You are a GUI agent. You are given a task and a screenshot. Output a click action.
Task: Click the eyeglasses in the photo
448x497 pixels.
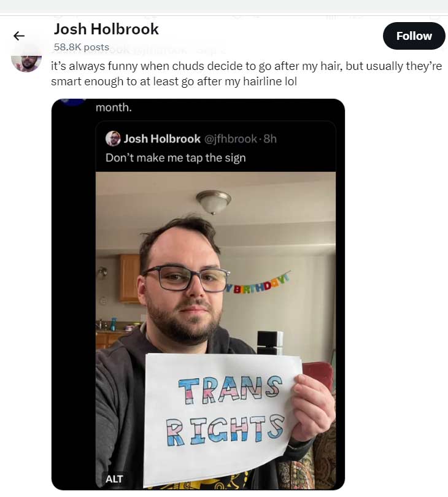click(187, 279)
